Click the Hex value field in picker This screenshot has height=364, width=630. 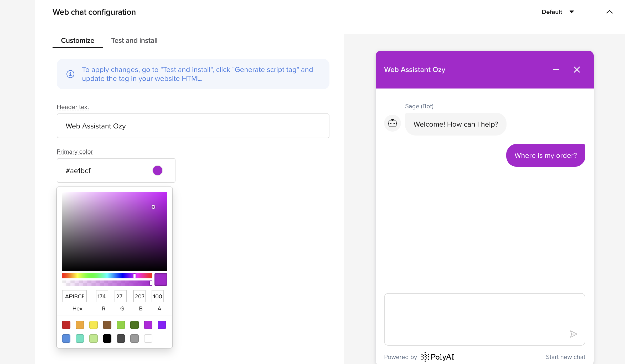[x=74, y=296]
